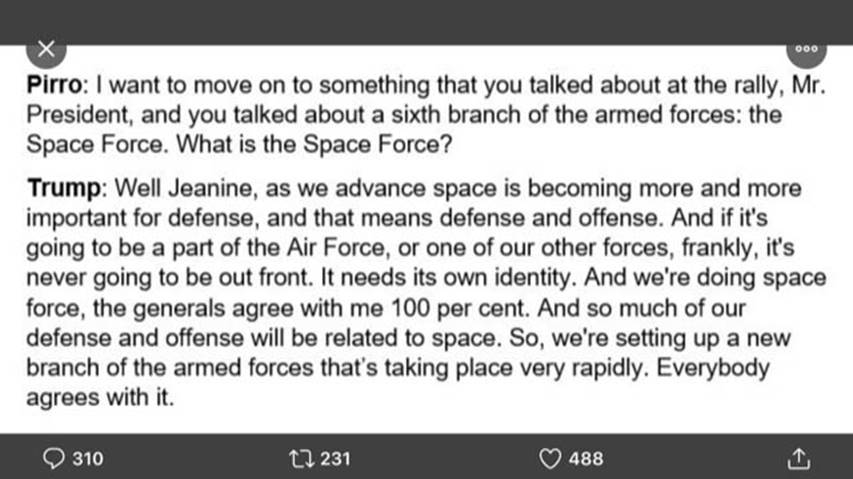Open the share upload icon
853x479 pixels.
[x=797, y=459]
